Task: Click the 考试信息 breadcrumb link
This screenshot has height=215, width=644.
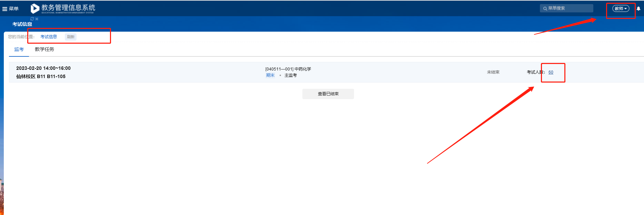Action: click(49, 37)
